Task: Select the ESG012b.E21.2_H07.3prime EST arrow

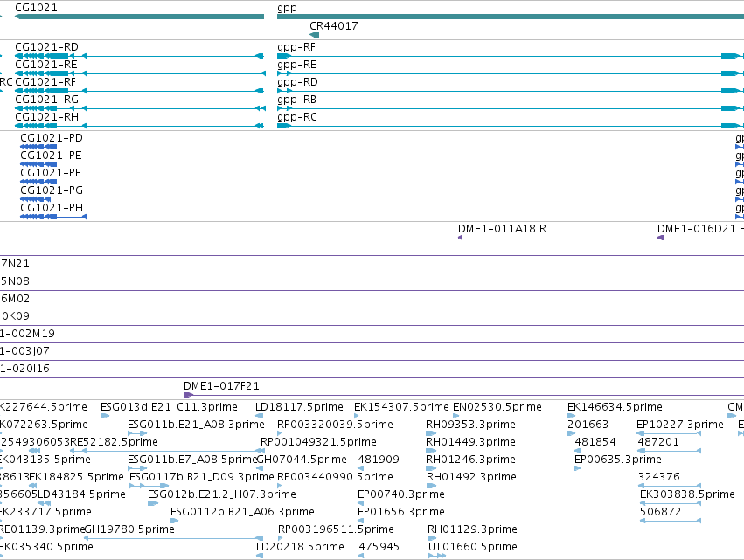Action: coord(153,503)
